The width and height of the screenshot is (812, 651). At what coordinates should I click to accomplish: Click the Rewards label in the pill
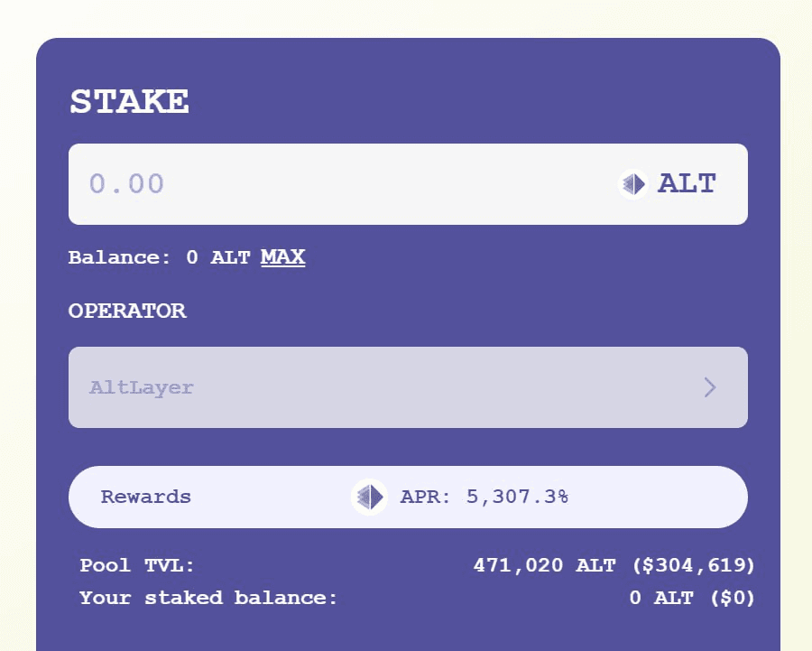pos(147,497)
